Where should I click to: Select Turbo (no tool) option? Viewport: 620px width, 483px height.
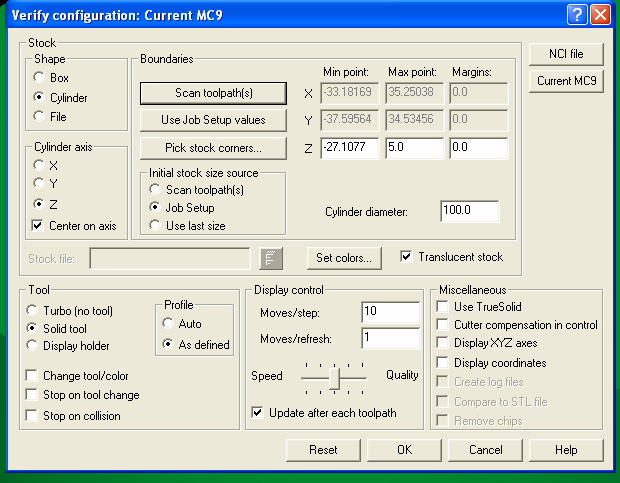[x=32, y=310]
